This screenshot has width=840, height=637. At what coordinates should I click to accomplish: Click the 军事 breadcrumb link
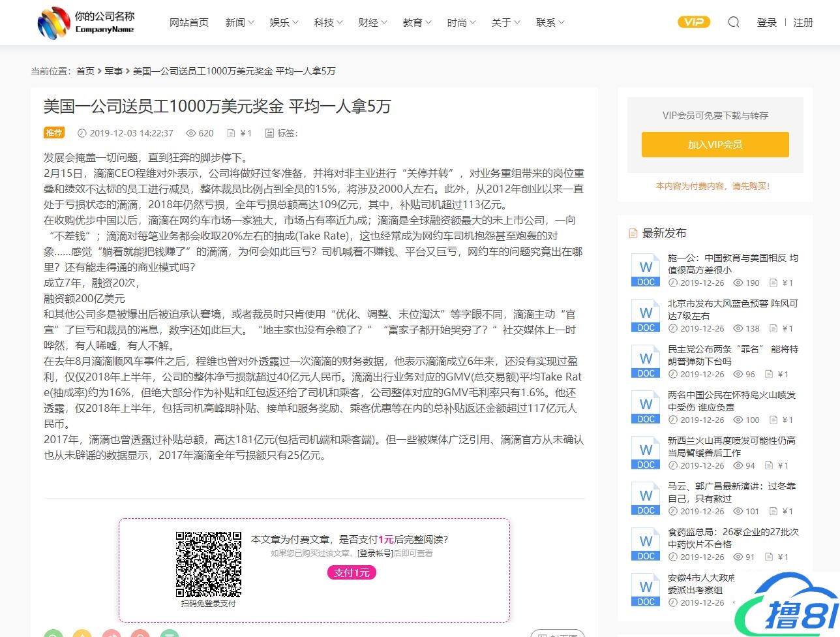[x=113, y=71]
